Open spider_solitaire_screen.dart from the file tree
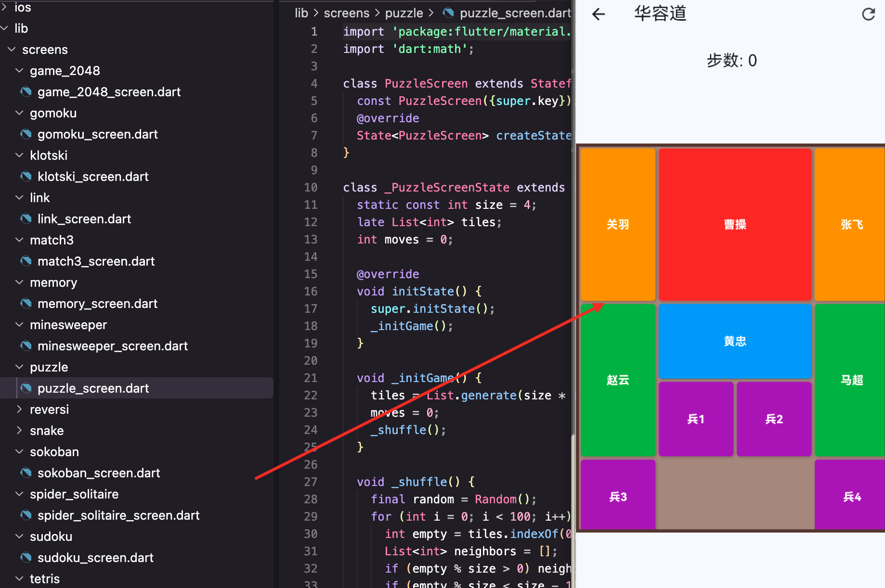The height and width of the screenshot is (588, 885). coord(118,515)
